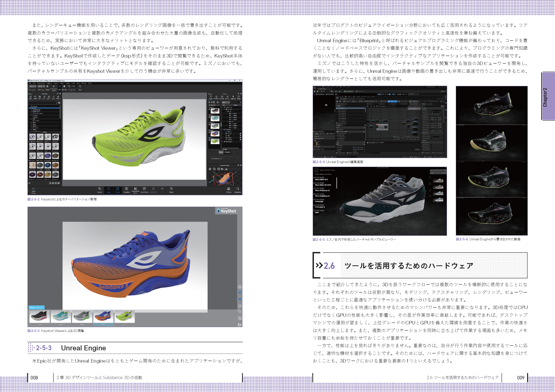Toggle the blue eye icon in KeyShot Viewer

point(240,299)
